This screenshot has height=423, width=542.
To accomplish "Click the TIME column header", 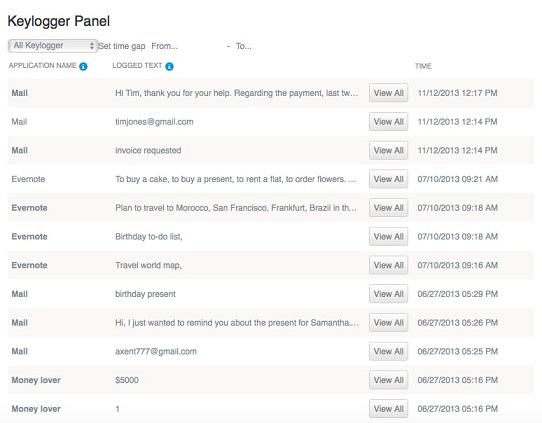I will pos(423,66).
